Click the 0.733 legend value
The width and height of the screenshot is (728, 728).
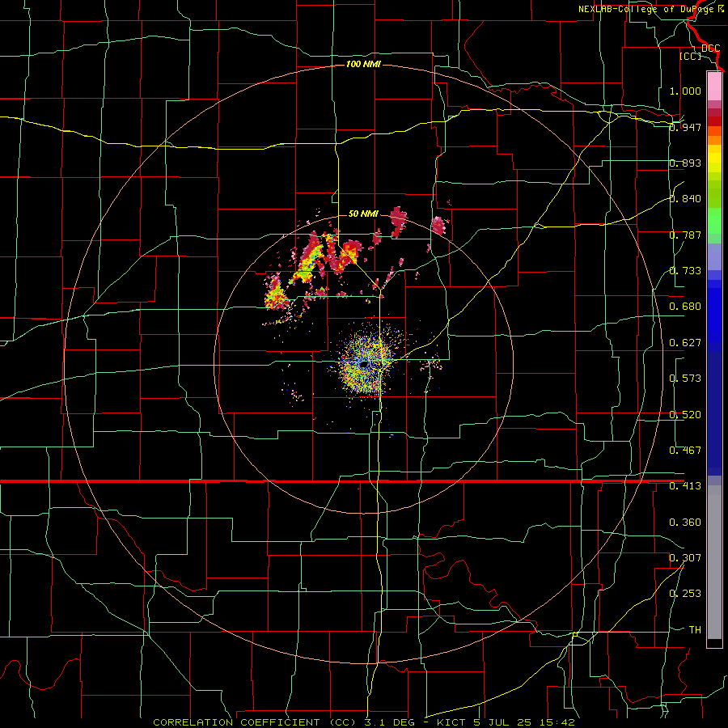pyautogui.click(x=685, y=271)
